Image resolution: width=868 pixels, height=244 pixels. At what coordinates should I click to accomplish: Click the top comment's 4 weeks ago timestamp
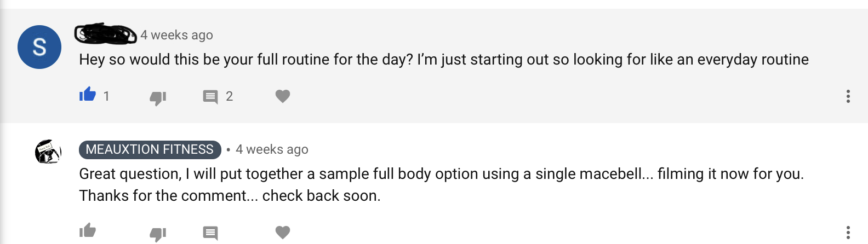[x=176, y=35]
